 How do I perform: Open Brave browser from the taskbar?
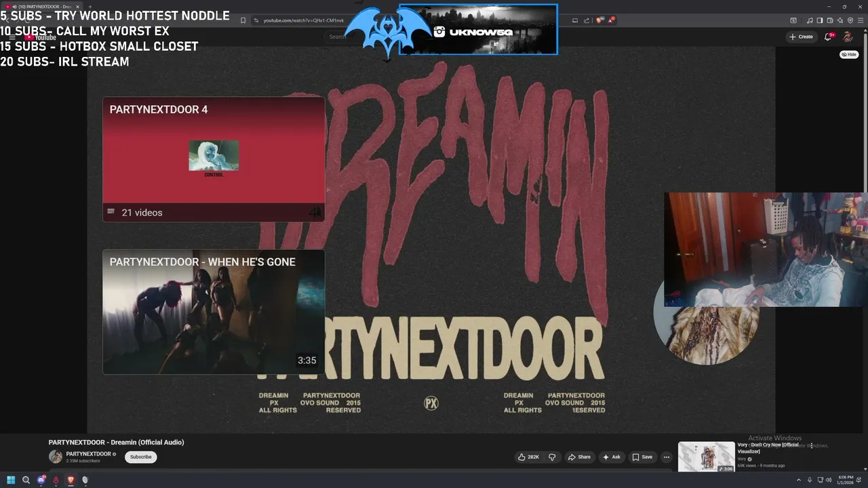(x=71, y=480)
